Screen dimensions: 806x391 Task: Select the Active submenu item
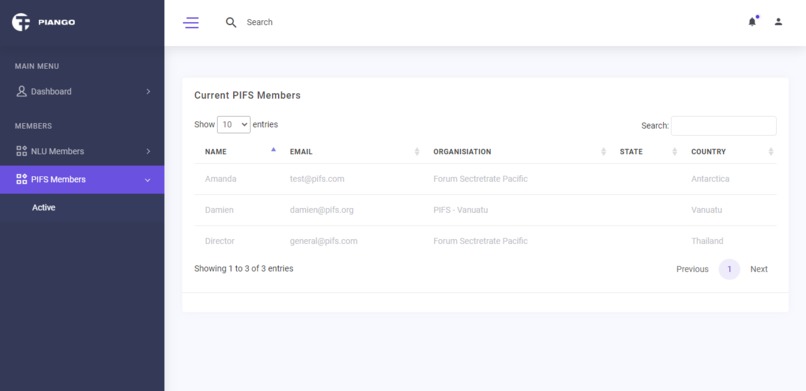point(44,208)
